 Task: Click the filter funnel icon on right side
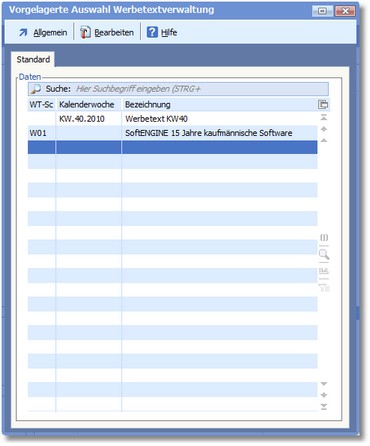point(324,288)
